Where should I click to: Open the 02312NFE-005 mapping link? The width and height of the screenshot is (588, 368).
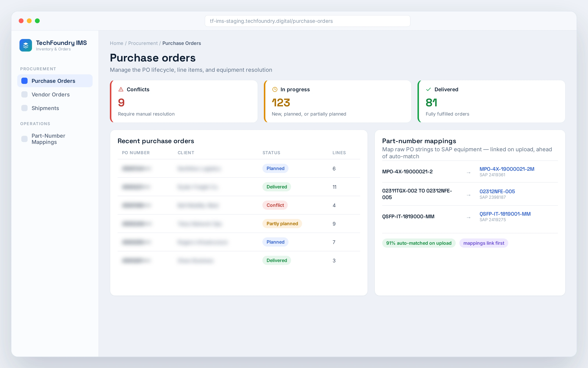[497, 191]
